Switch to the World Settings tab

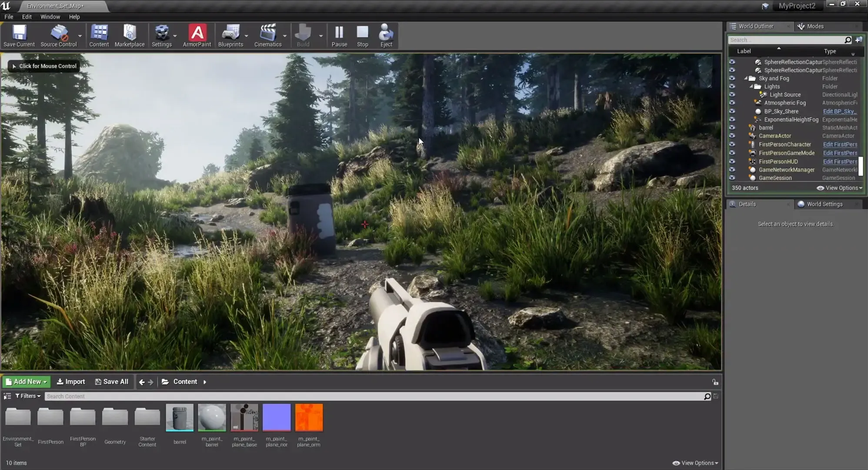pyautogui.click(x=825, y=204)
